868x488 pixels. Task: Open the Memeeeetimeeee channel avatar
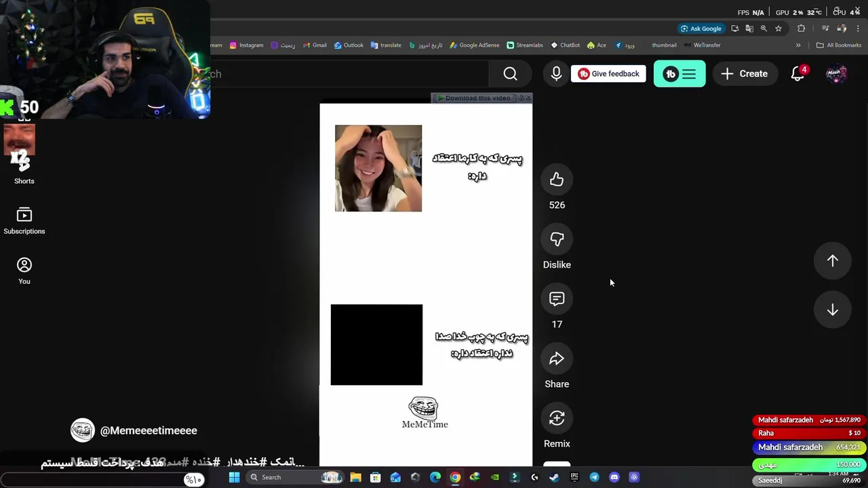(x=83, y=430)
